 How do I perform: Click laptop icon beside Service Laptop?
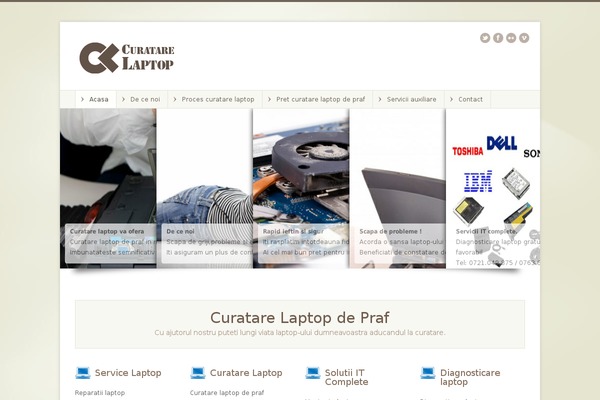coord(83,373)
